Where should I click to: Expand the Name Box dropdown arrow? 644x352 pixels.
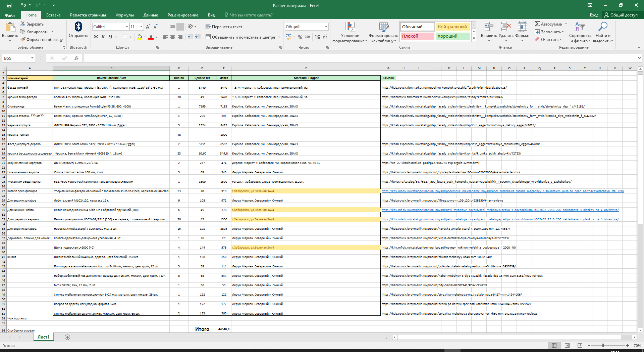pos(32,58)
